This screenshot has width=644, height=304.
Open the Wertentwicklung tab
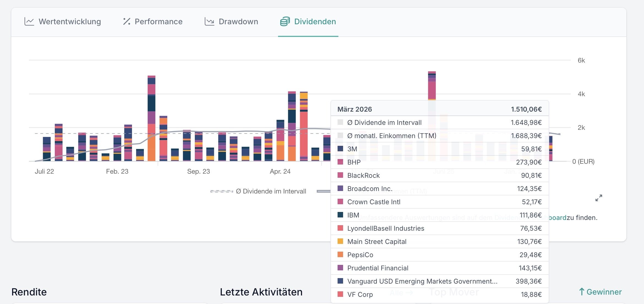[x=70, y=21]
